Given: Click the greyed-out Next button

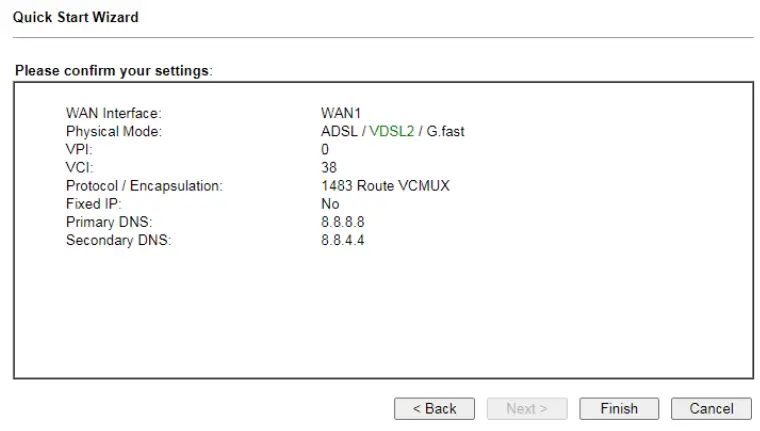Looking at the screenshot, I should [526, 408].
